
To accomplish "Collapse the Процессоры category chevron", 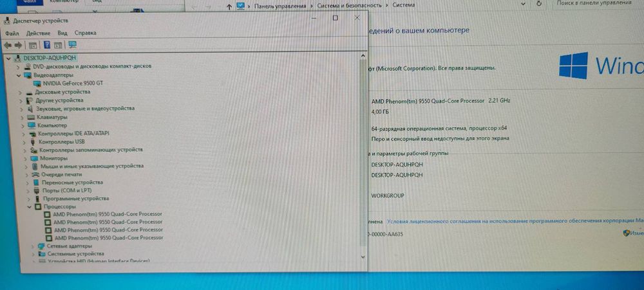I will 29,208.
